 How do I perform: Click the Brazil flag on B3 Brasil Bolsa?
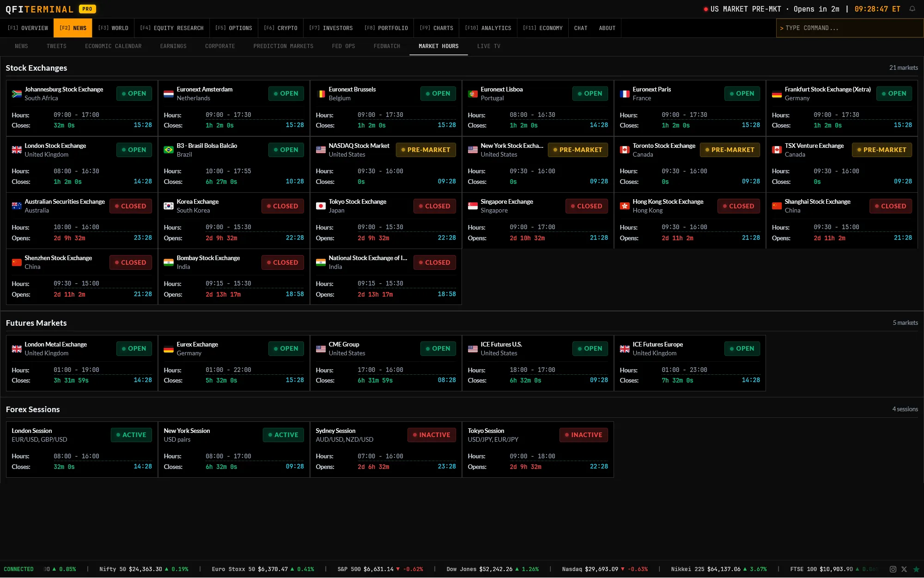tap(169, 150)
